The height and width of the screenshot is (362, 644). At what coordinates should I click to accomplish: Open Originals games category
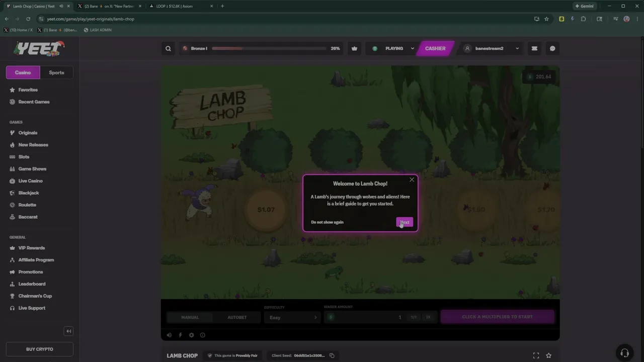(x=28, y=133)
